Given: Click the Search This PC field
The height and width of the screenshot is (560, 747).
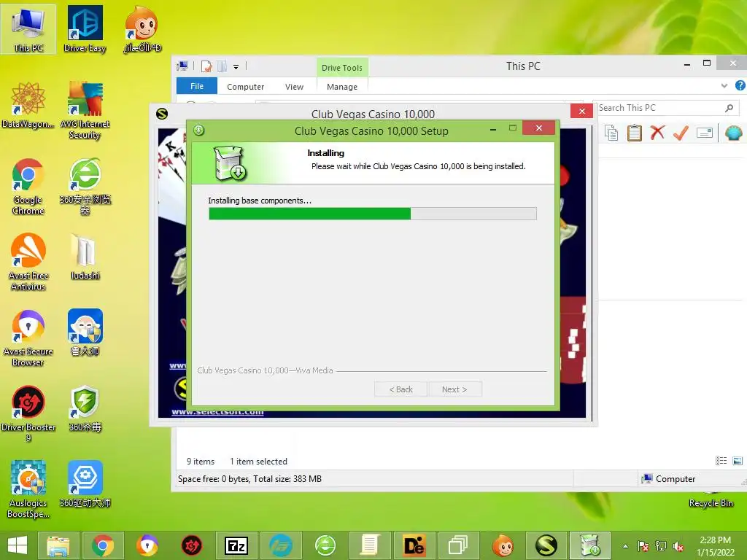Looking at the screenshot, I should pyautogui.click(x=666, y=108).
